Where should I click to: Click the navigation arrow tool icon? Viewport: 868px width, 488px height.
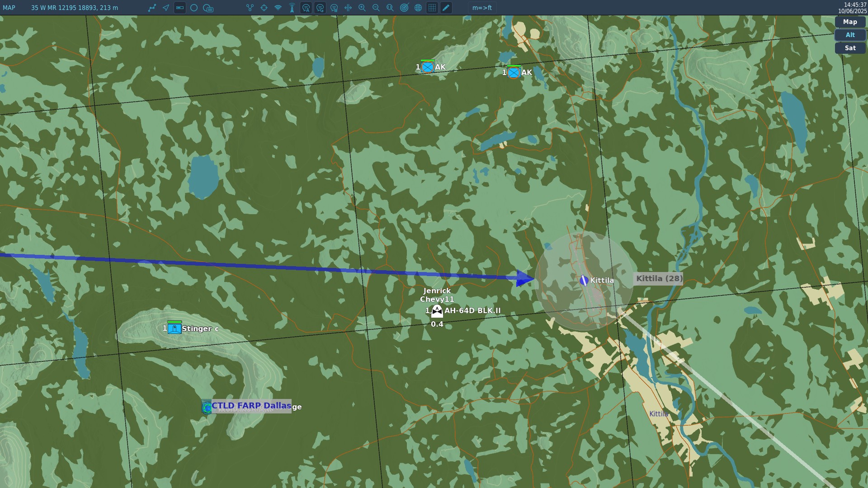(166, 8)
